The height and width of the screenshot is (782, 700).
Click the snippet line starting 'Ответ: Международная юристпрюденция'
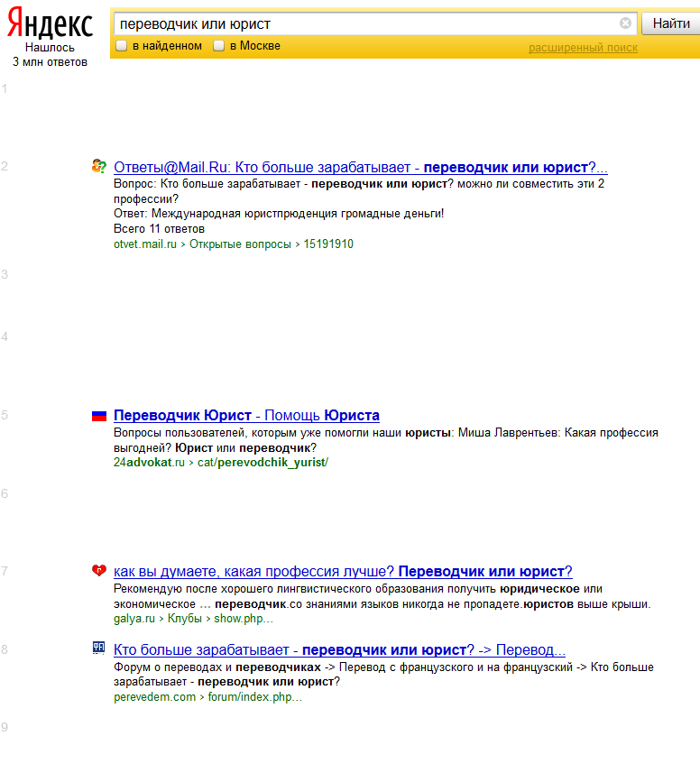[279, 214]
